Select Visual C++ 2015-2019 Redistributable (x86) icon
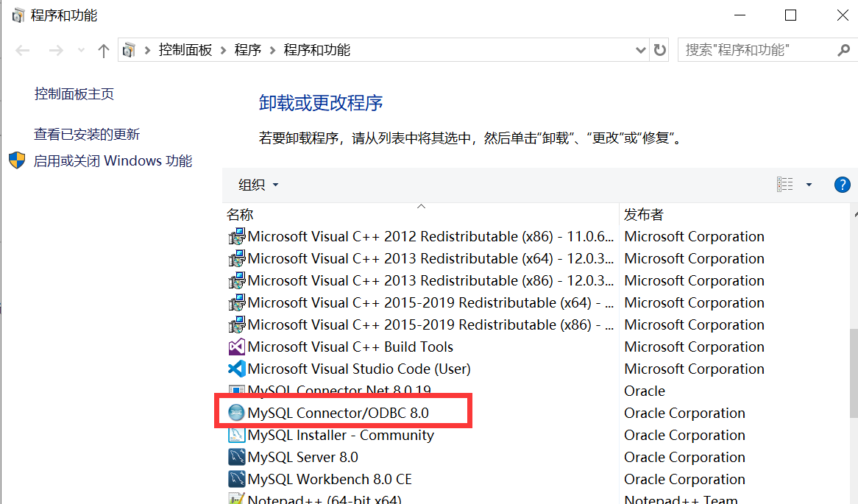The image size is (858, 504). click(236, 324)
